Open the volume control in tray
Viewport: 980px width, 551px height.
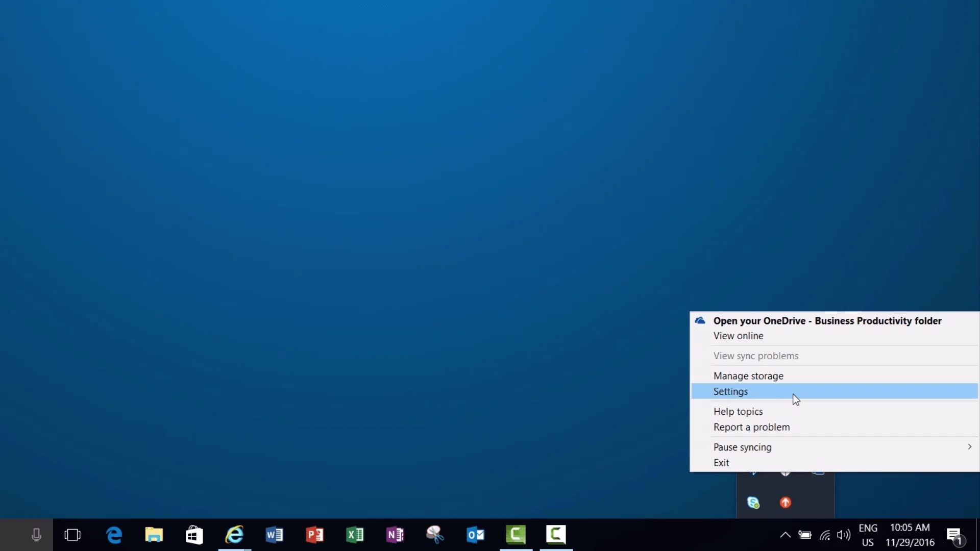844,535
